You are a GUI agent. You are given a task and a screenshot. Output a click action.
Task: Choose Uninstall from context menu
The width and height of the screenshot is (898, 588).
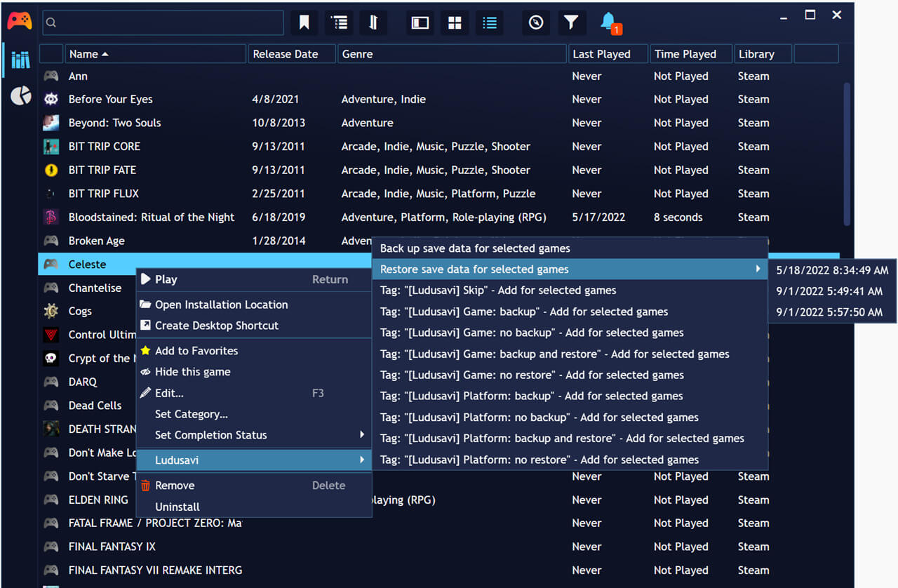click(253, 507)
